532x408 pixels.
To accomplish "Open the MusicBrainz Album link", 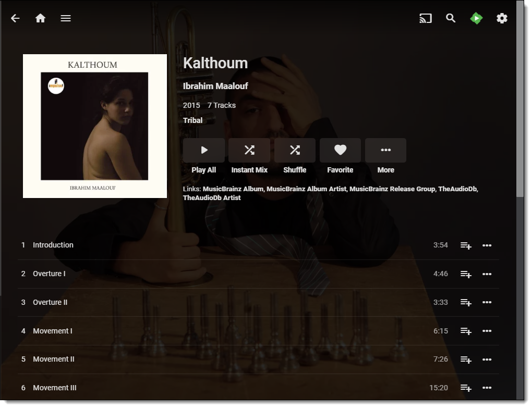I will point(233,189).
